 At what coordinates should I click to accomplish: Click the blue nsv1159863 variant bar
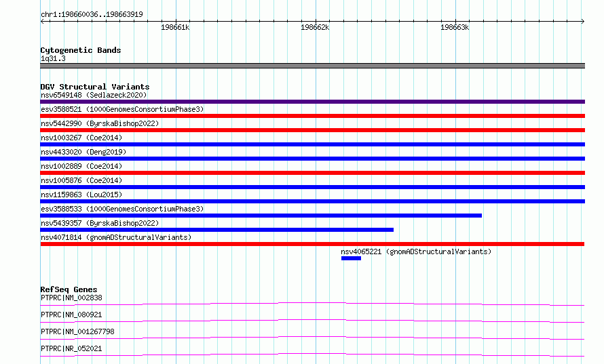(312, 201)
